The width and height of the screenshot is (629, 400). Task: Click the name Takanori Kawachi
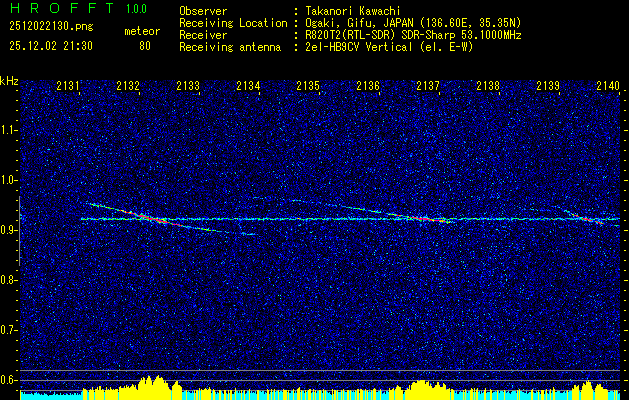353,11
